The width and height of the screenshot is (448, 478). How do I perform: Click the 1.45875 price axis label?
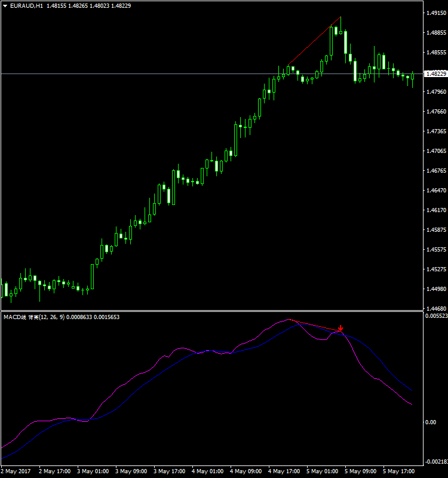[437, 230]
